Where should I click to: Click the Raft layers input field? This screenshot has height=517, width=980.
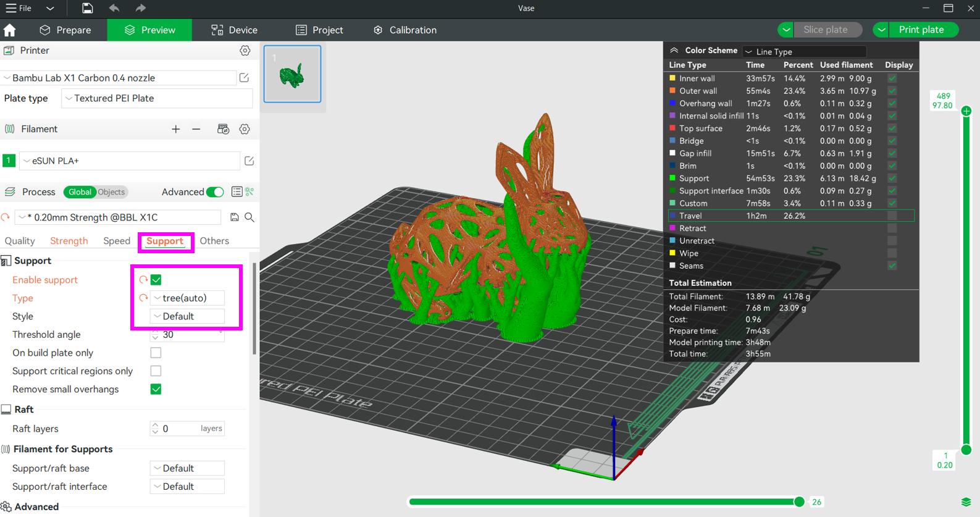(188, 429)
